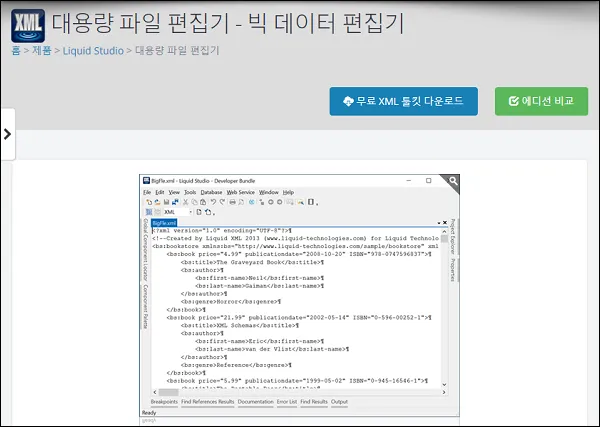600x427 pixels.
Task: Switch to the Breakpoints tab
Action: click(x=164, y=402)
